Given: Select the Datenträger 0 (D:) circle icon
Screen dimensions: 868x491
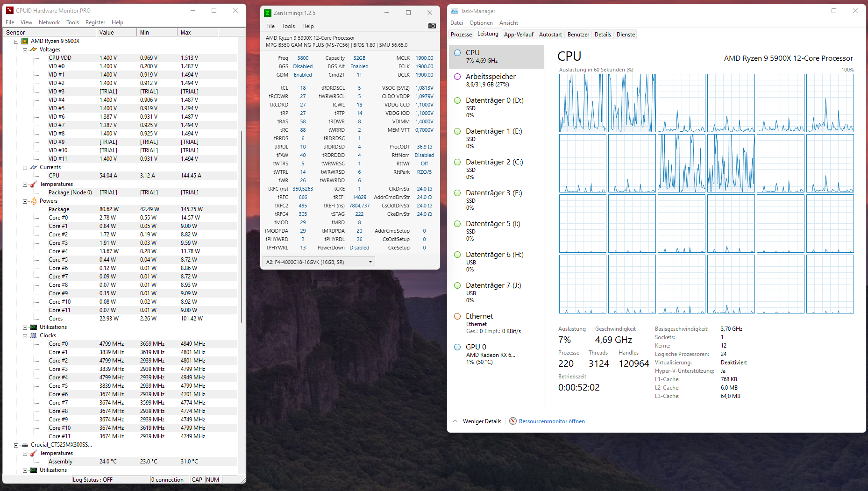Looking at the screenshot, I should click(x=458, y=100).
